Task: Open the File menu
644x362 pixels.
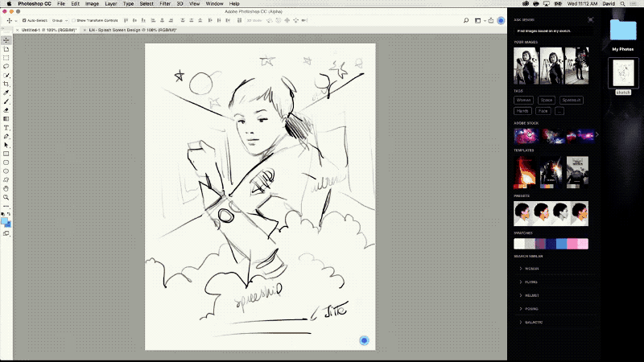Action: click(61, 4)
